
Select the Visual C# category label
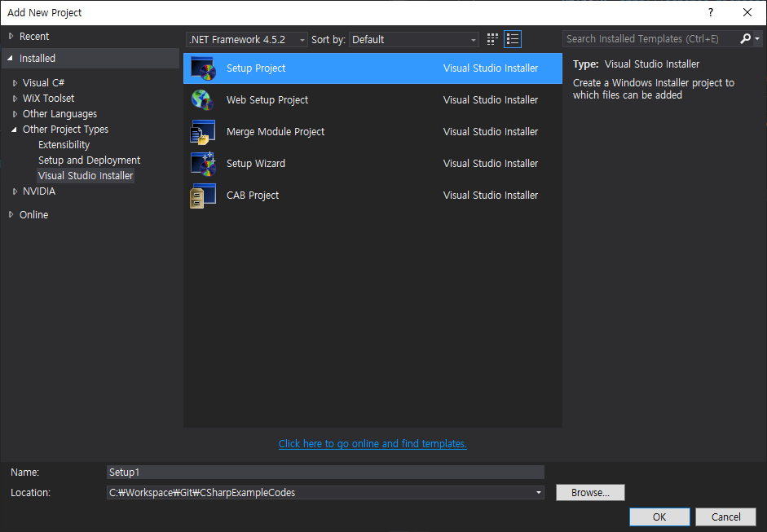point(43,82)
